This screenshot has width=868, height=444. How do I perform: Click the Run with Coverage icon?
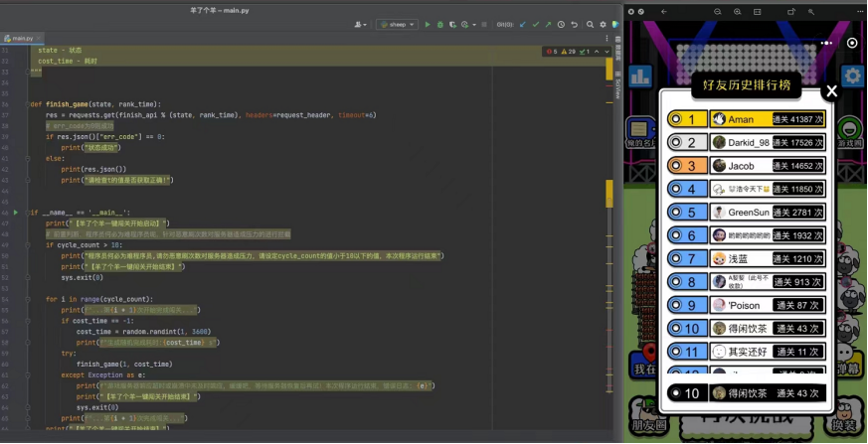click(453, 24)
